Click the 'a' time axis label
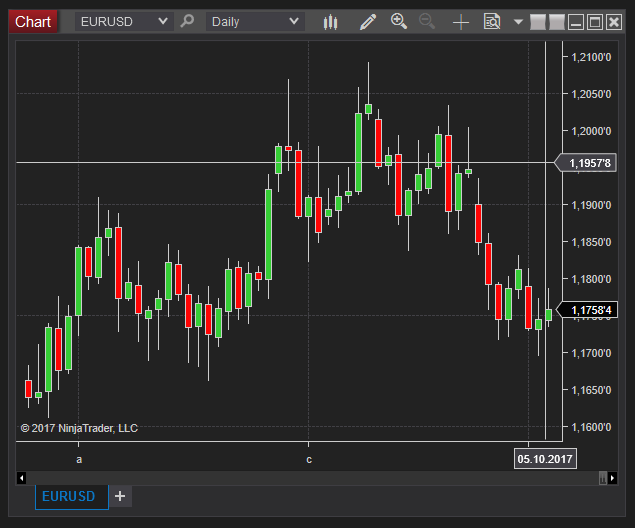The image size is (635, 528). pyautogui.click(x=79, y=460)
